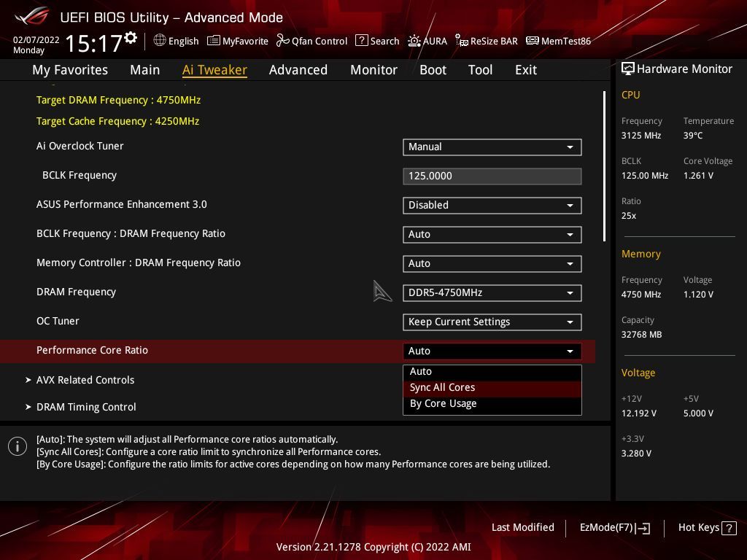Open Search question mark icon
The image size is (747, 560).
coord(362,41)
